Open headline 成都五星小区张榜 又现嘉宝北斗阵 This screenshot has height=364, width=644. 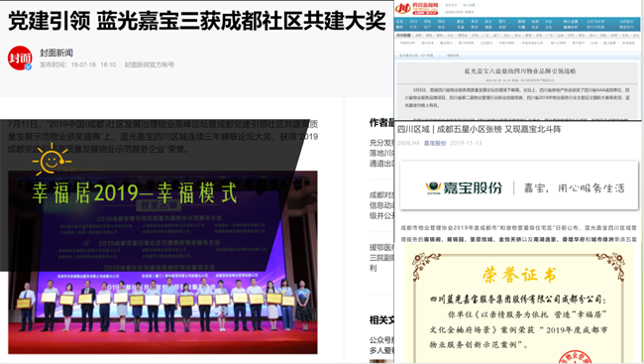(x=498, y=129)
